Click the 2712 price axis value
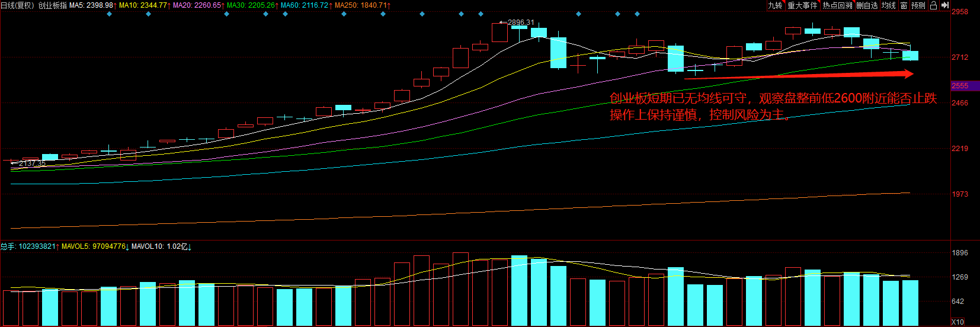The image size is (980, 327). tap(960, 57)
